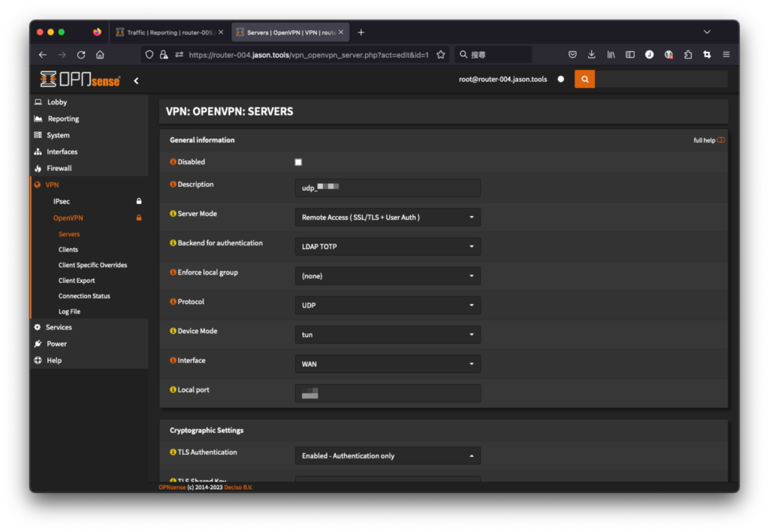Open the browser library icon

click(611, 55)
